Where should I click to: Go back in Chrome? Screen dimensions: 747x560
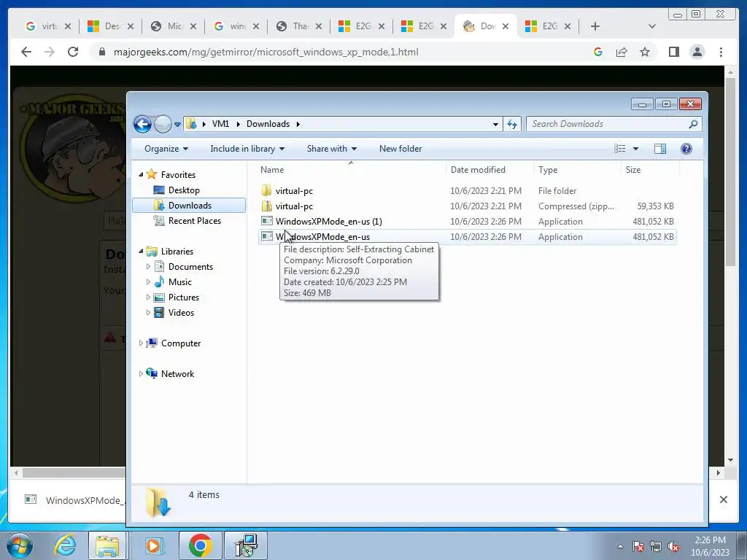26,52
